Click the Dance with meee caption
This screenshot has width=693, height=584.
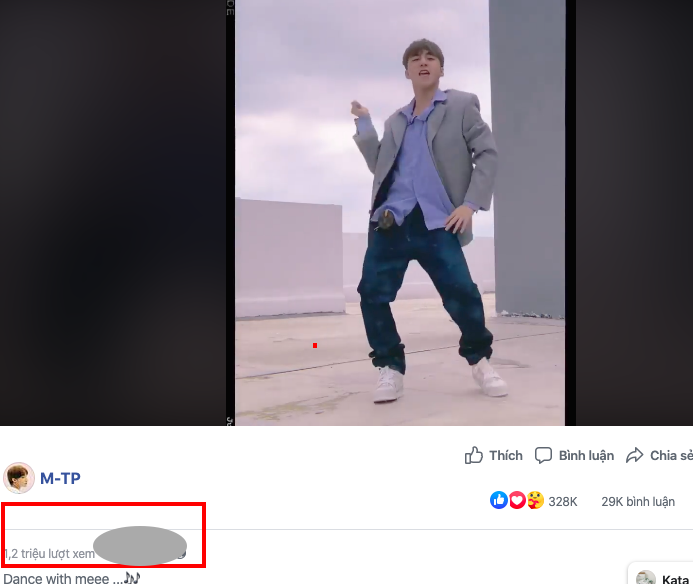(62, 578)
